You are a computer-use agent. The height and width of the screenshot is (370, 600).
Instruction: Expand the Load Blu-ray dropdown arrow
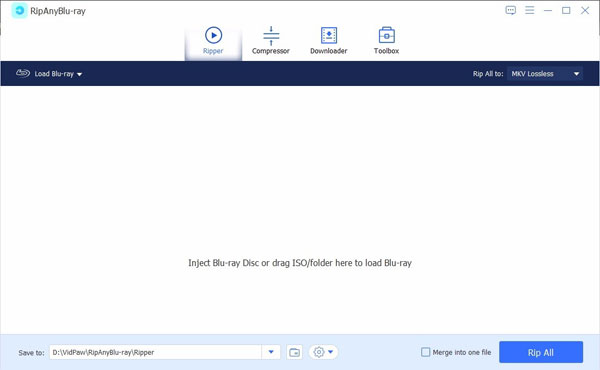point(80,74)
